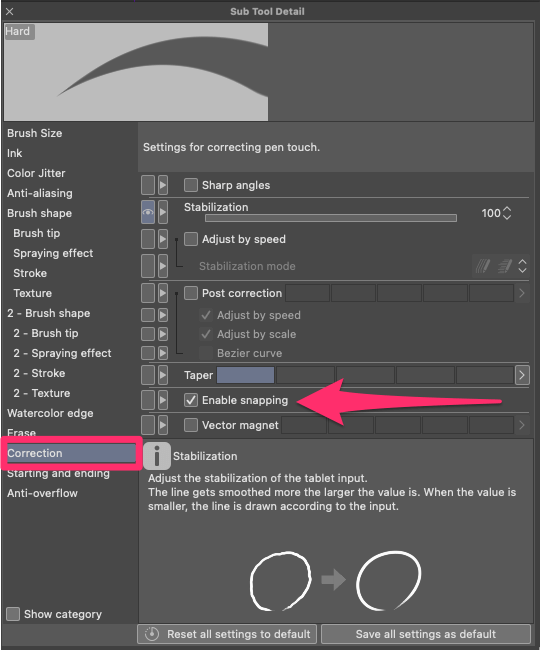540x650 pixels.
Task: Click Reset all settings to default
Action: pyautogui.click(x=227, y=634)
